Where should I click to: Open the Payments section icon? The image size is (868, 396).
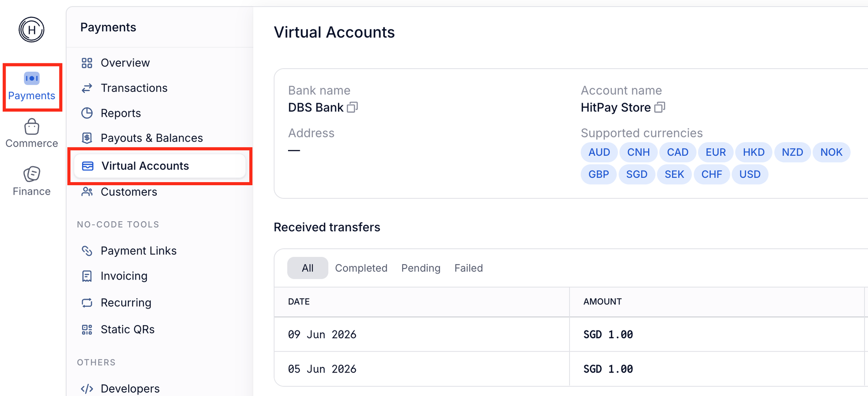(x=32, y=78)
